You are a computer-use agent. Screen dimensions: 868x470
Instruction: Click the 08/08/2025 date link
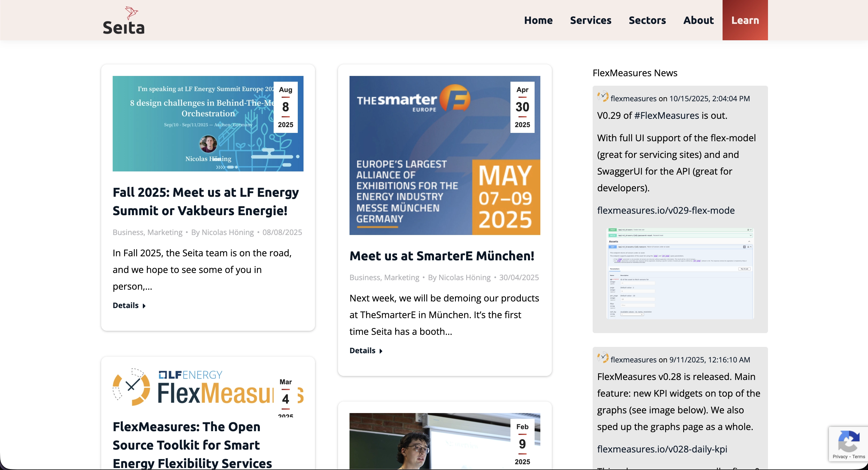pyautogui.click(x=282, y=232)
